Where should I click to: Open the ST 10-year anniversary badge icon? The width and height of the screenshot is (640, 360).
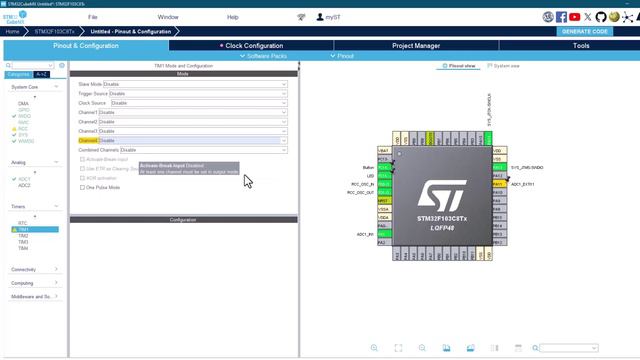click(548, 17)
